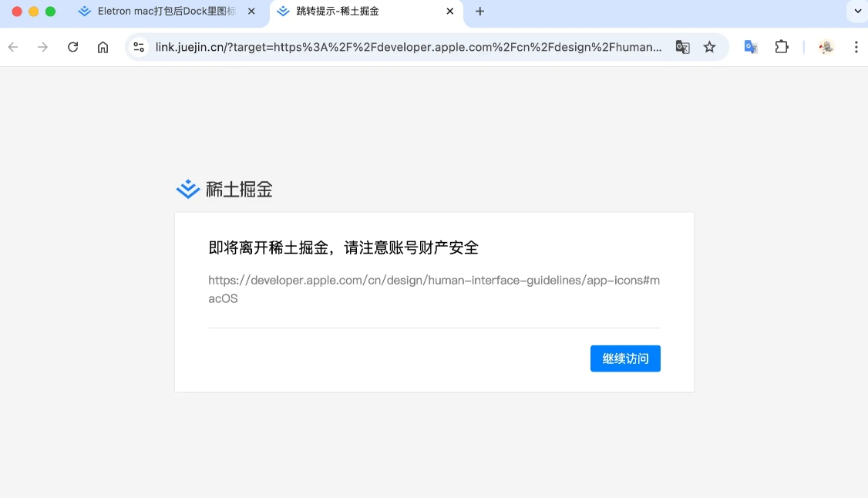Bookmark this page with the star icon
The height and width of the screenshot is (498, 868).
click(709, 47)
